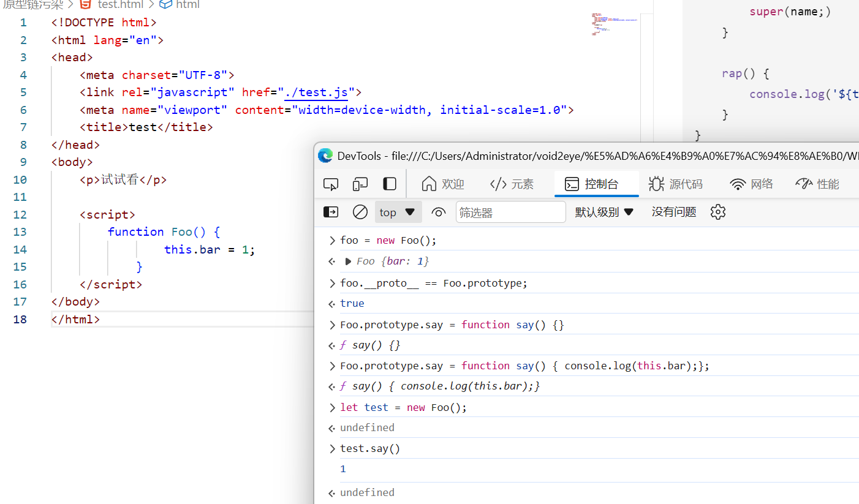Toggle the DevTools activity bar dock icon
Image resolution: width=859 pixels, height=504 pixels.
tap(389, 184)
